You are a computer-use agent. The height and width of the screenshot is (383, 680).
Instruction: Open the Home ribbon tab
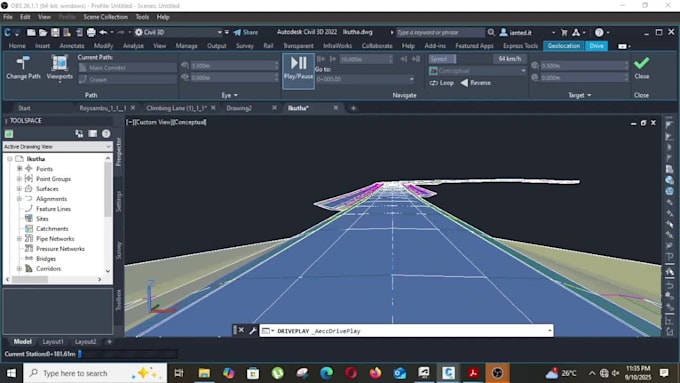coord(17,46)
